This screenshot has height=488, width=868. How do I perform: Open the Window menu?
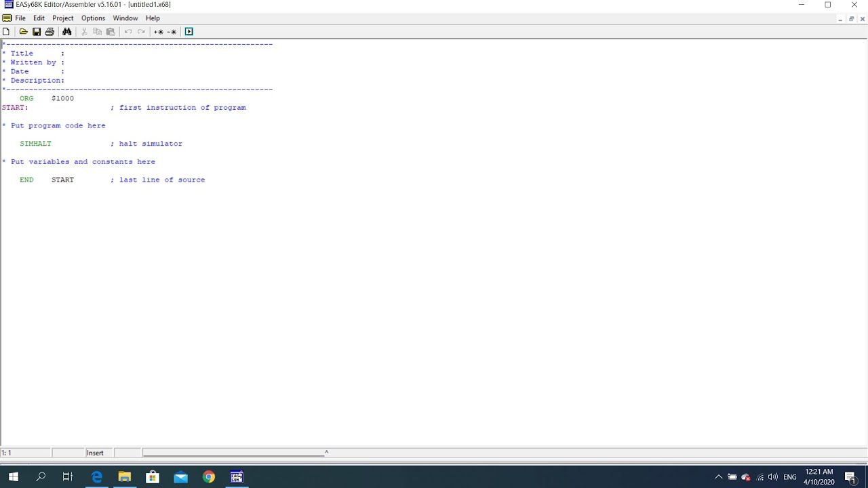pos(125,18)
